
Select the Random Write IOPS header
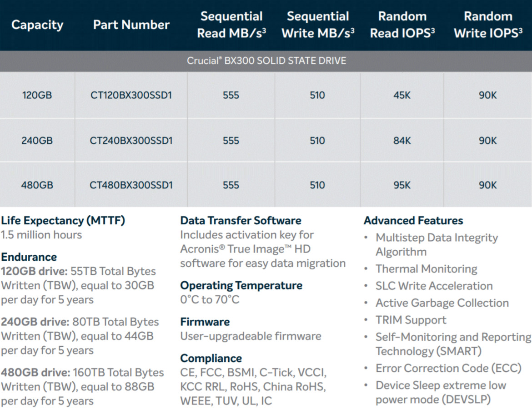coord(488,25)
